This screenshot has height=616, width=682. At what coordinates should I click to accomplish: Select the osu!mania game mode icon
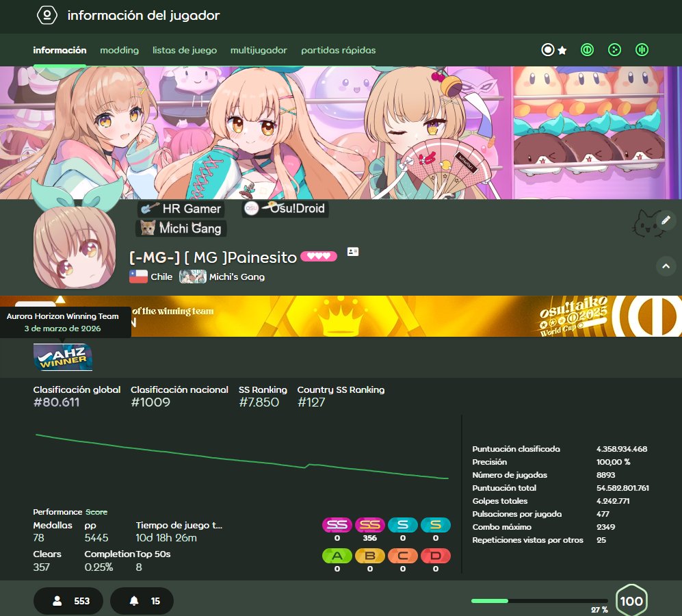(x=642, y=50)
